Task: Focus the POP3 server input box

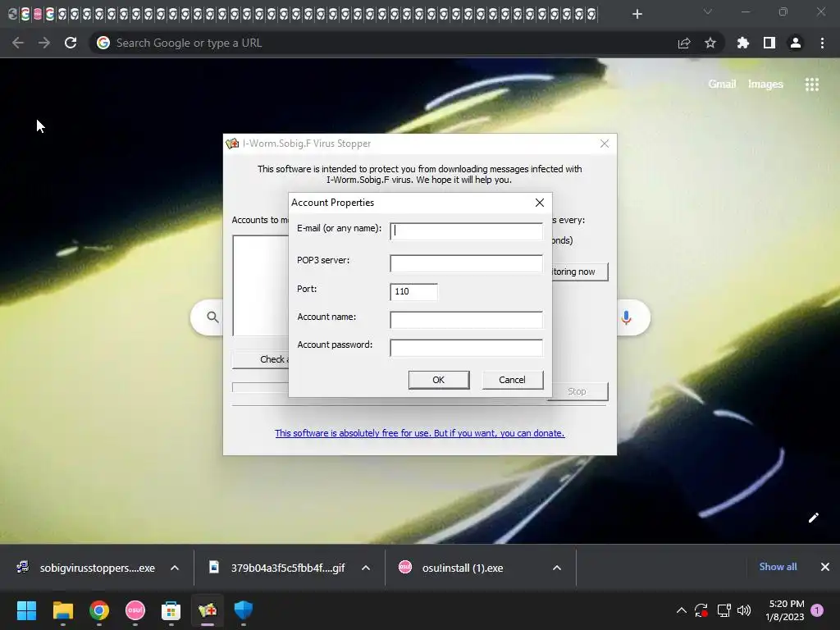Action: [x=466, y=263]
